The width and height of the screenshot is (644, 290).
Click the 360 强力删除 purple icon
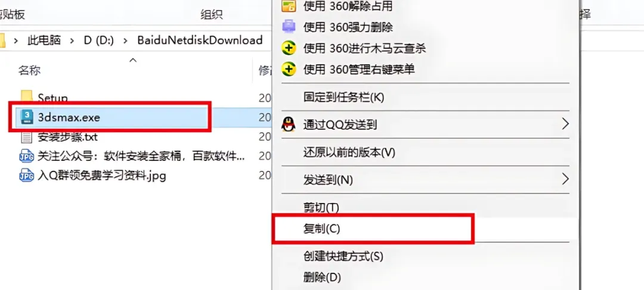289,27
